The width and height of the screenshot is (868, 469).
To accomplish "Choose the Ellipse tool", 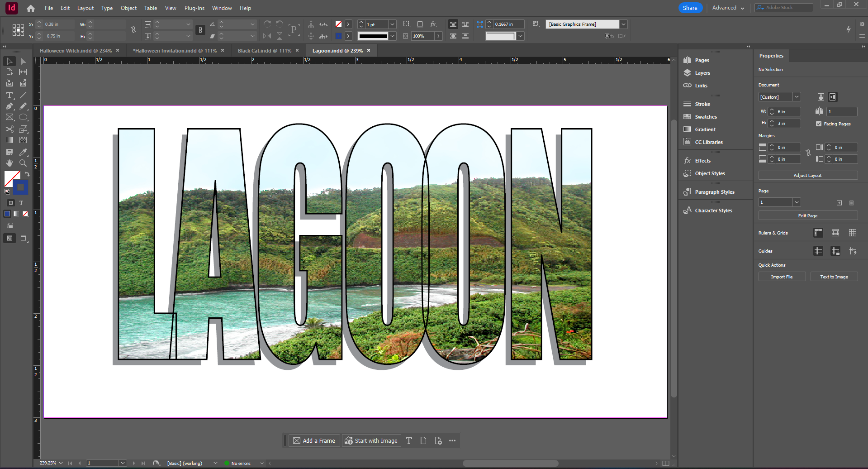I will click(x=23, y=117).
